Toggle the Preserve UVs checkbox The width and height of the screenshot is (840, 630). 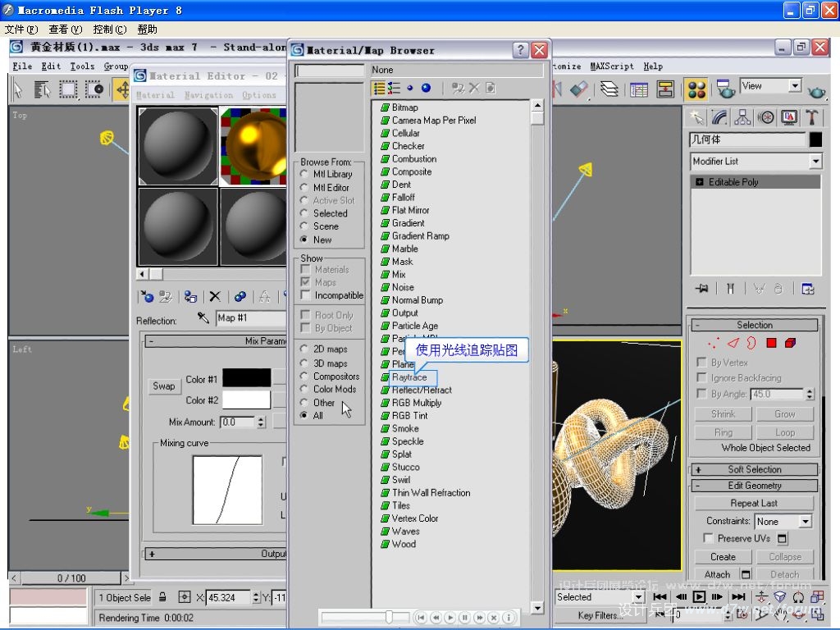point(708,538)
